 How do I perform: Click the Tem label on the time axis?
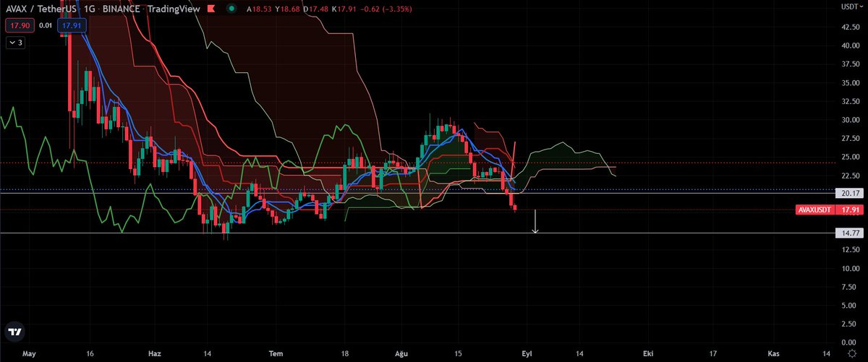coord(275,353)
